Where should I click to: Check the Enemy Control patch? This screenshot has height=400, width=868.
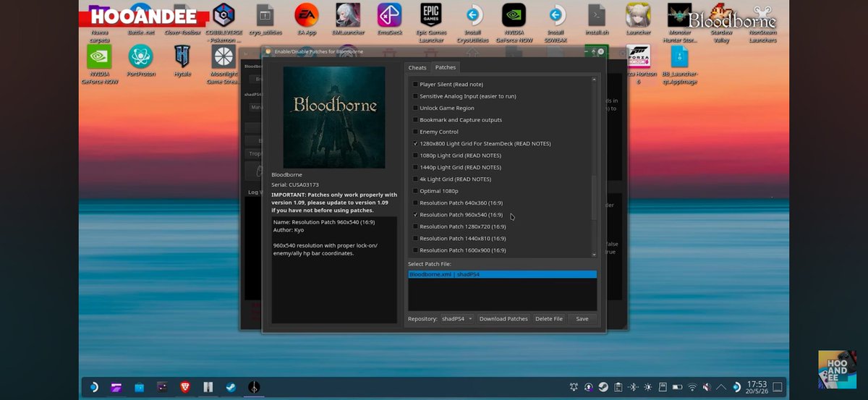[x=415, y=132]
